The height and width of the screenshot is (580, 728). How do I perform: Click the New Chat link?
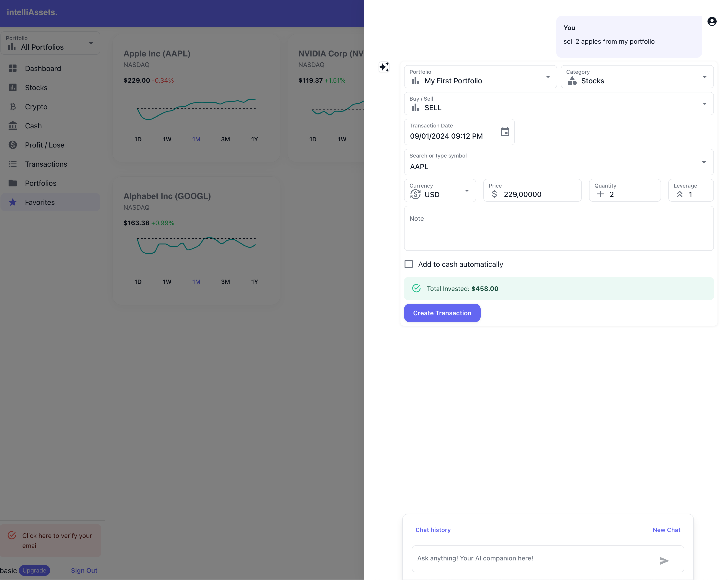coord(666,530)
